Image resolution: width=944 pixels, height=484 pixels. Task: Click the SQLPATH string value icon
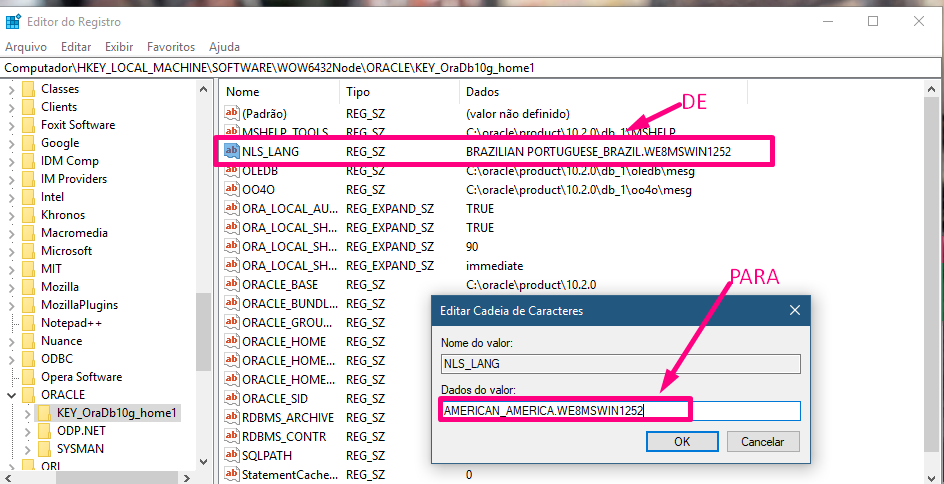[x=232, y=455]
